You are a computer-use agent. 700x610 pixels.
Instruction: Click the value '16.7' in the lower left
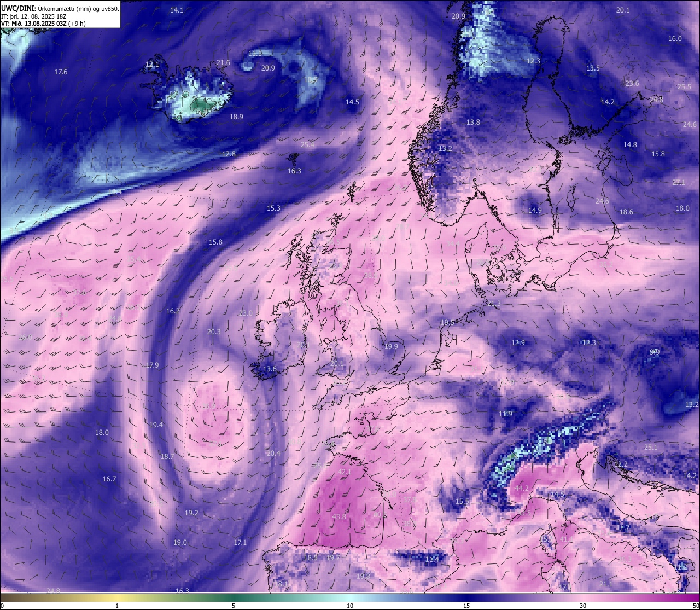click(x=109, y=479)
